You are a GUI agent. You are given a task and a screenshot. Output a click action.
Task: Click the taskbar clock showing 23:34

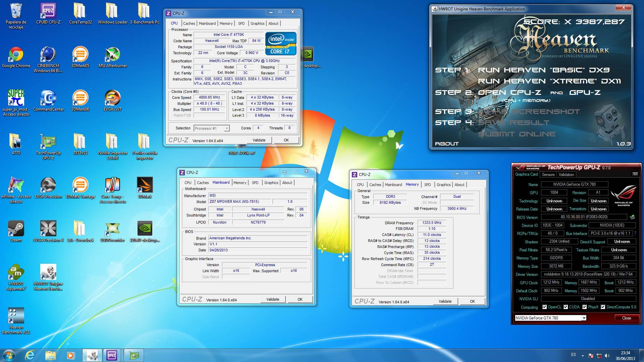tap(625, 355)
